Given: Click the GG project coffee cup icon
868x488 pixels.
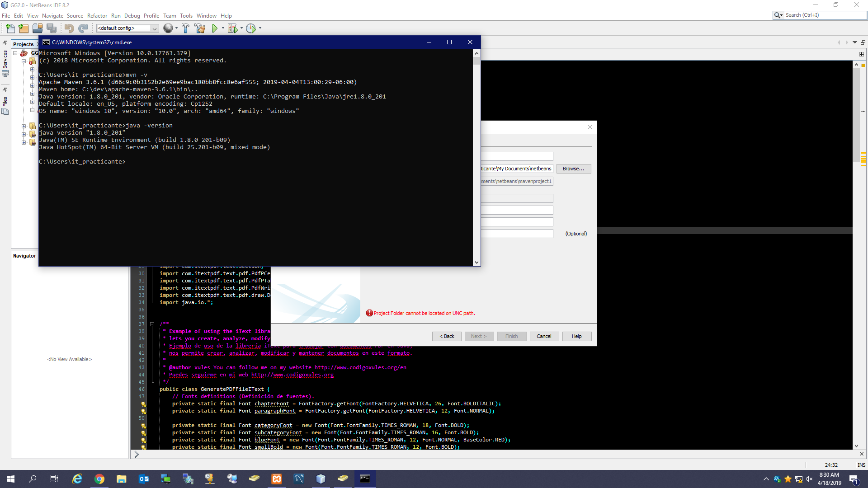Looking at the screenshot, I should [24, 53].
